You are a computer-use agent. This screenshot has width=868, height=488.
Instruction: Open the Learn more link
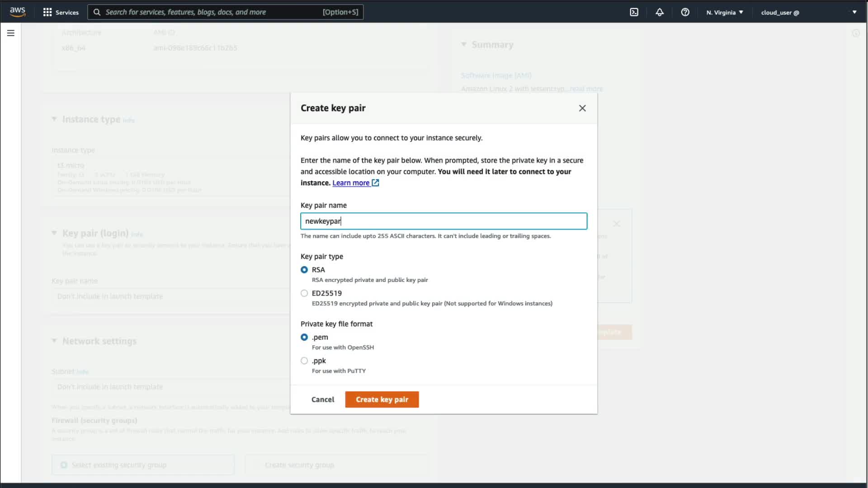pyautogui.click(x=351, y=183)
